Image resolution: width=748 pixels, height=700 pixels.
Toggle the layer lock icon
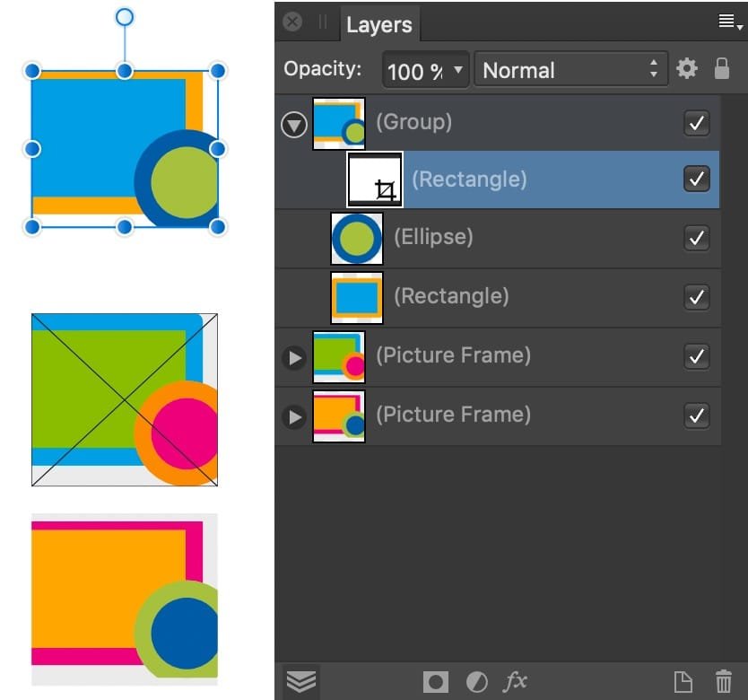pyautogui.click(x=722, y=69)
